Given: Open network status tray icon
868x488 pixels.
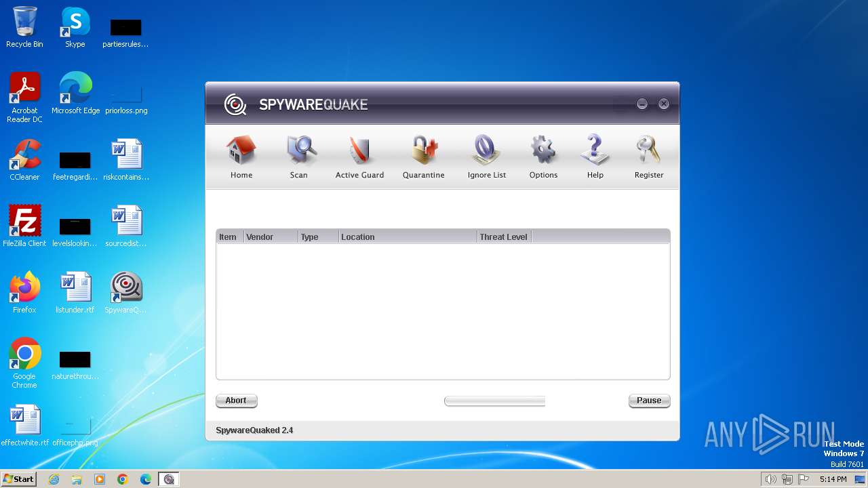Looking at the screenshot, I should tap(787, 479).
